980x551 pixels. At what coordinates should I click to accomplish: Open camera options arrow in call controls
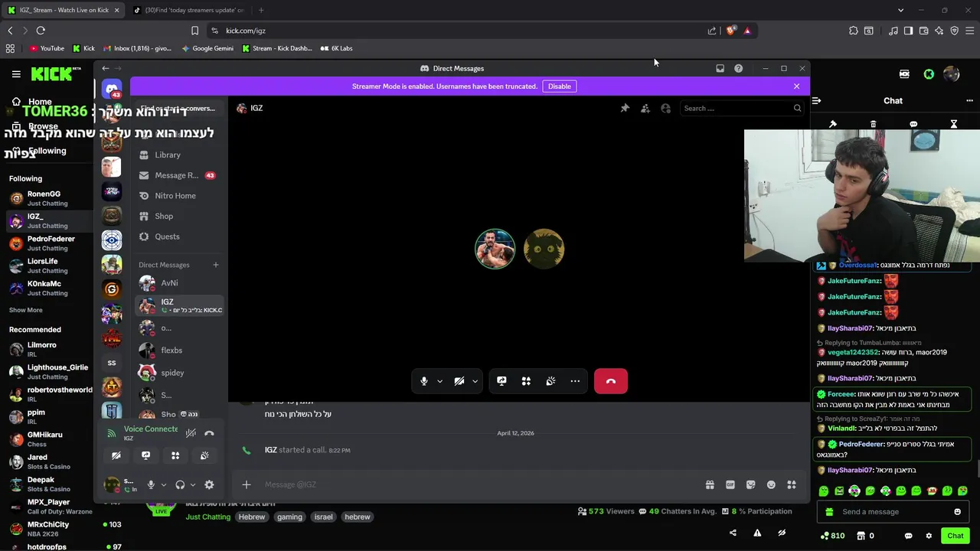tap(475, 381)
